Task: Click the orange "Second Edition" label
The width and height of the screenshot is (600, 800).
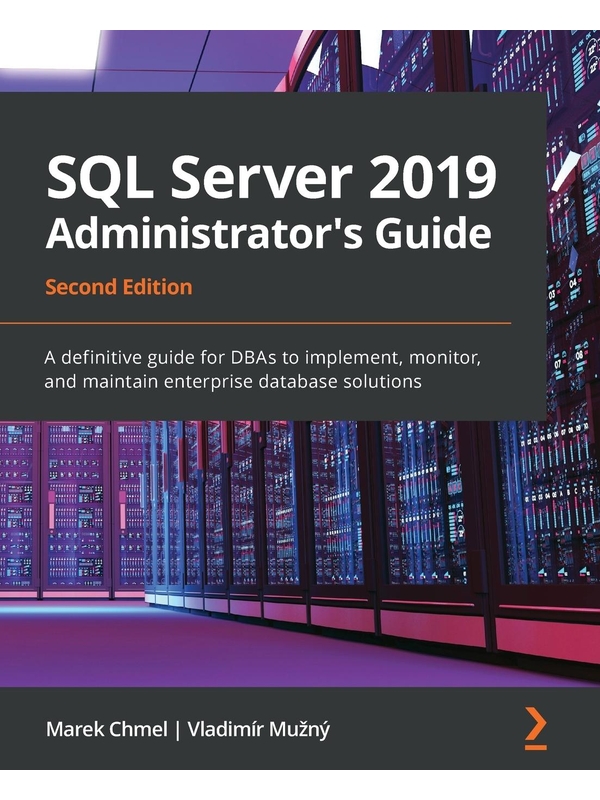Action: pyautogui.click(x=119, y=287)
